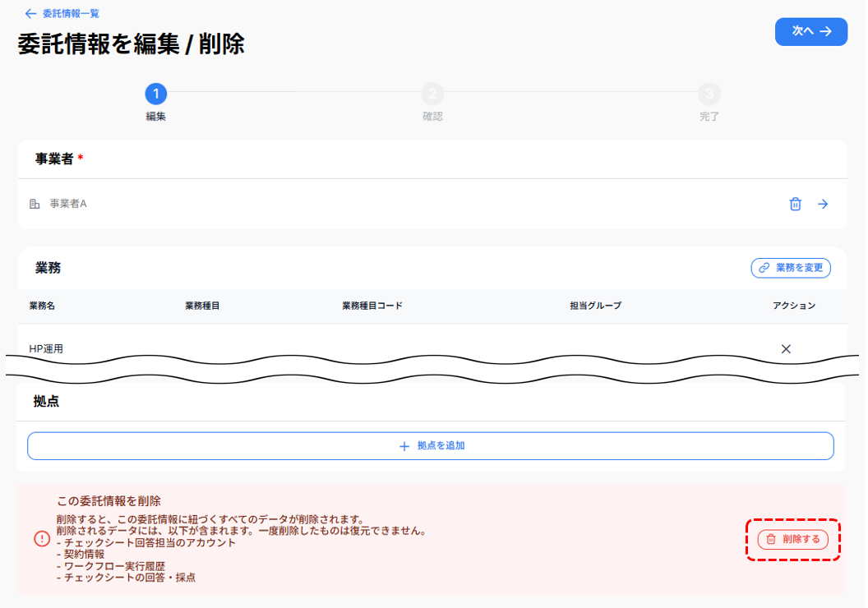Click the 業務種目 column header
The width and height of the screenshot is (868, 608).
coord(202,306)
